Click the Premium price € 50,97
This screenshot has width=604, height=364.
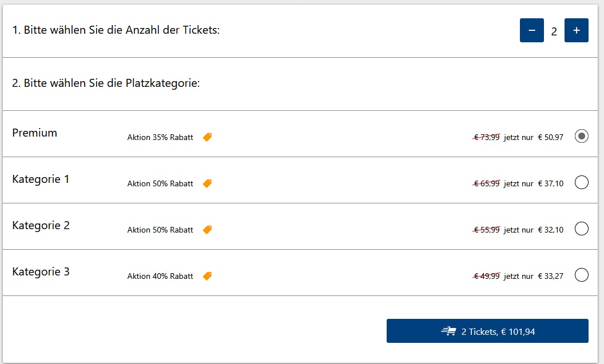[x=551, y=137]
